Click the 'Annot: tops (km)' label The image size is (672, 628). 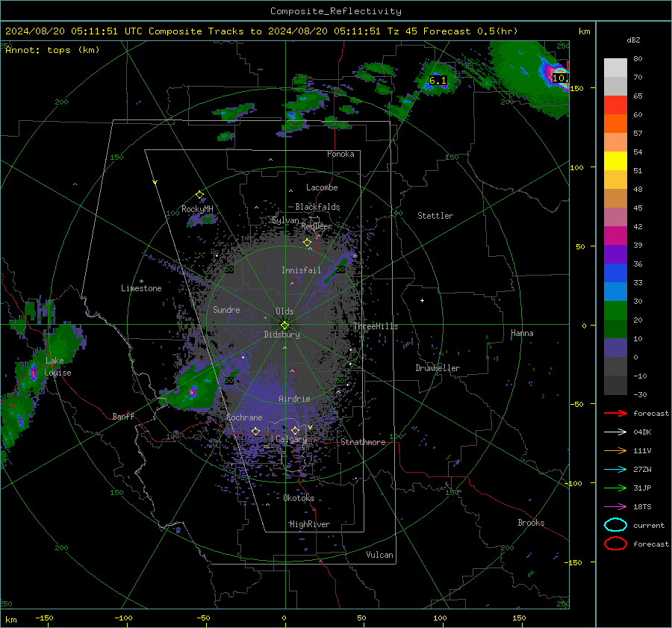pos(52,50)
